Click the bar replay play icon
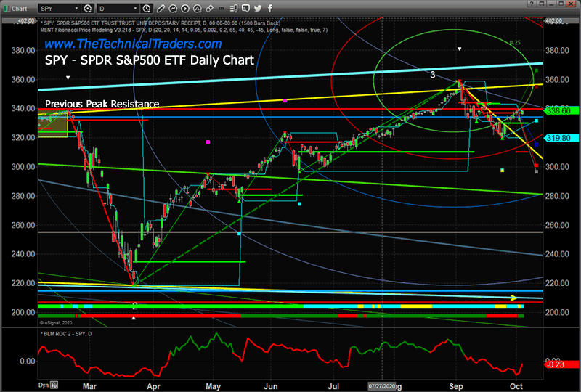Image resolution: width=581 pixels, height=392 pixels. (185, 8)
